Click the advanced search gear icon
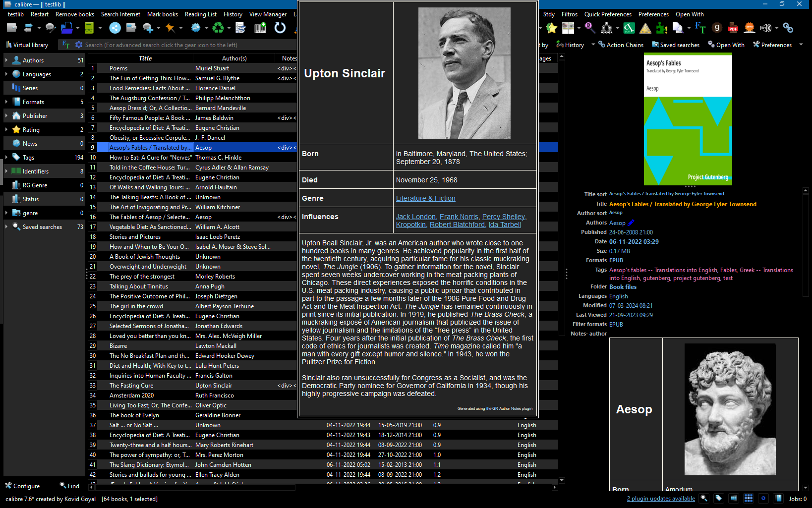This screenshot has height=508, width=812. 79,45
